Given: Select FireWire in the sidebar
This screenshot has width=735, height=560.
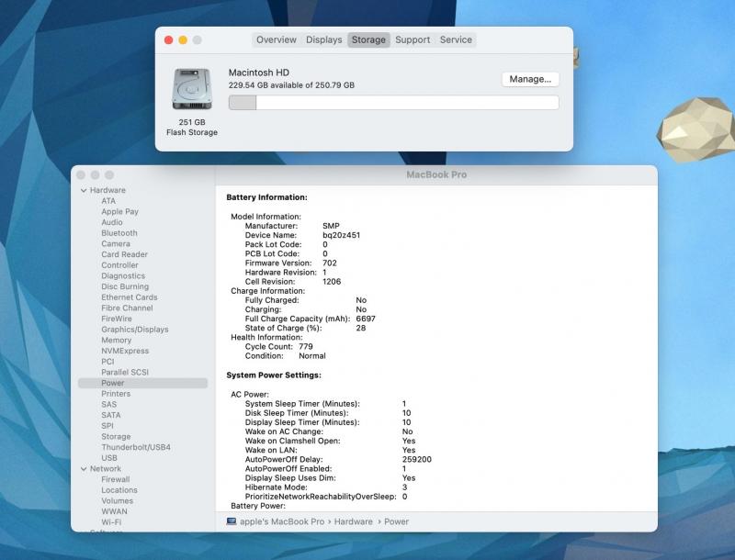Looking at the screenshot, I should coord(117,319).
